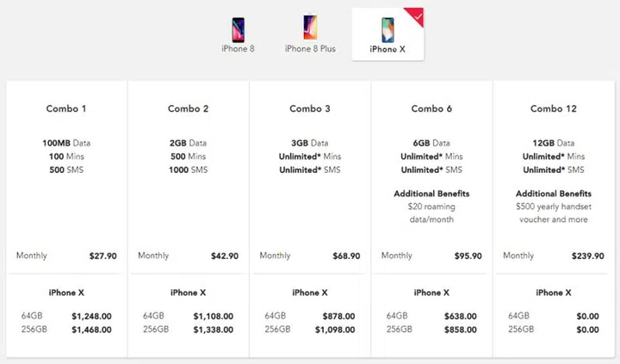Select the Combo 1 plan heading
This screenshot has width=620, height=364.
(66, 109)
